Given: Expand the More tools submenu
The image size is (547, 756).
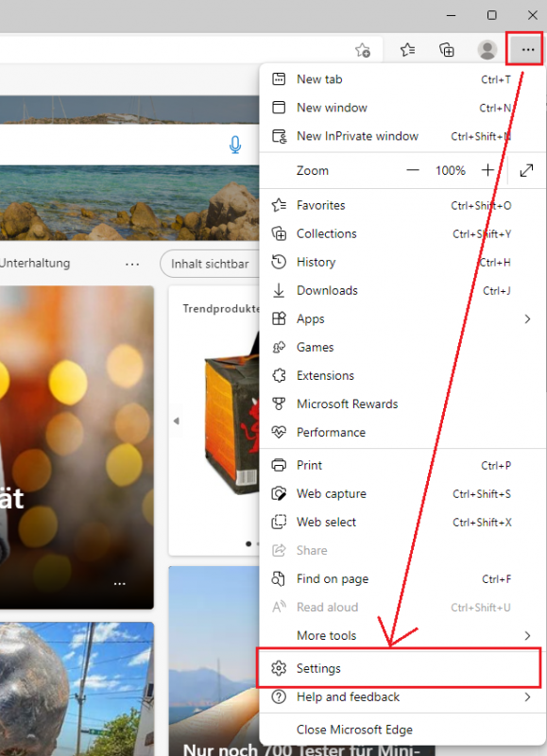Looking at the screenshot, I should [x=402, y=635].
